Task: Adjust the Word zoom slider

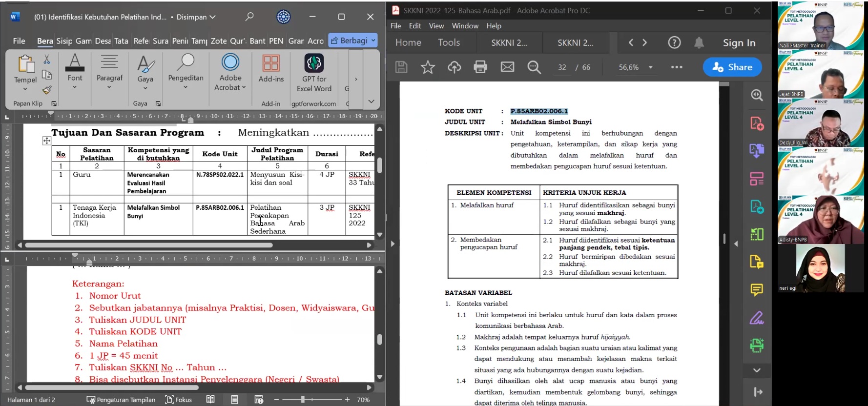Action: 303,400
